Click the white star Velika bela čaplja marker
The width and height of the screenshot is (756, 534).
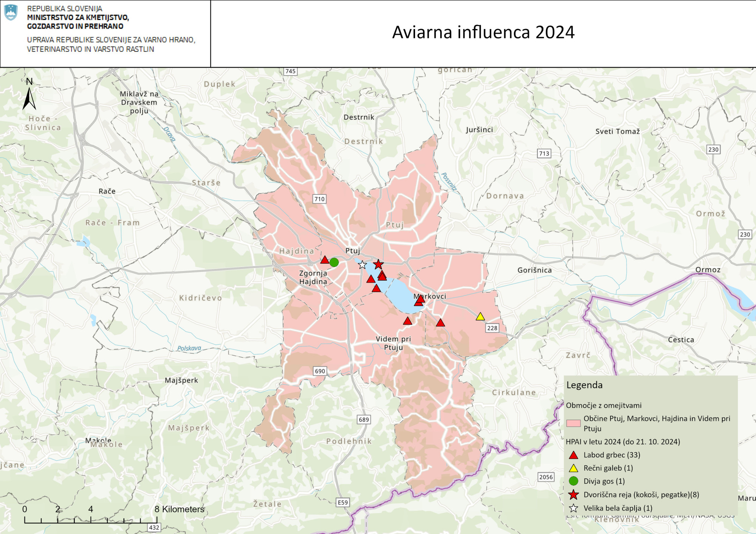click(362, 265)
